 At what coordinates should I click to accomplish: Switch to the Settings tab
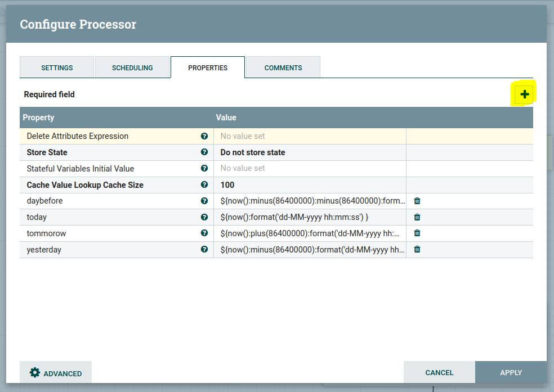pyautogui.click(x=57, y=67)
